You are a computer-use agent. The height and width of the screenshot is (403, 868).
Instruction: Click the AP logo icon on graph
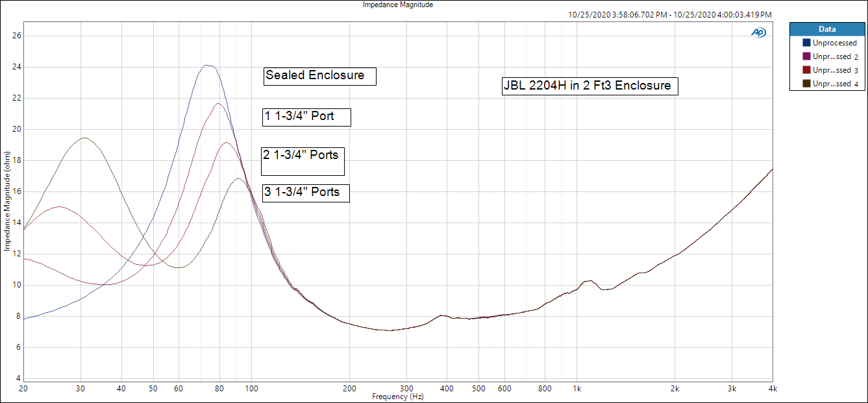[758, 32]
